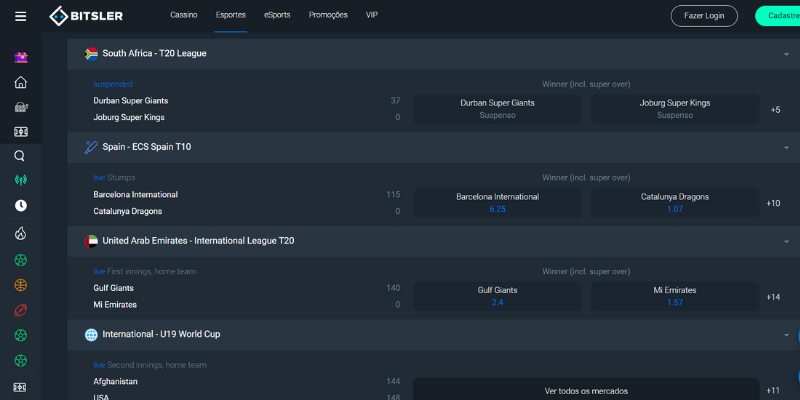Collapse the International League T20 section
This screenshot has width=800, height=400.
pyautogui.click(x=786, y=241)
